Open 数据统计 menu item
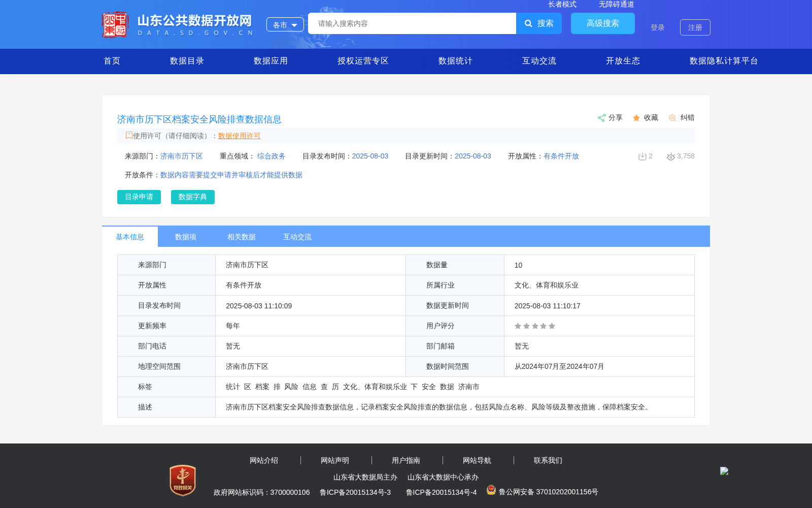812x508 pixels. click(455, 61)
